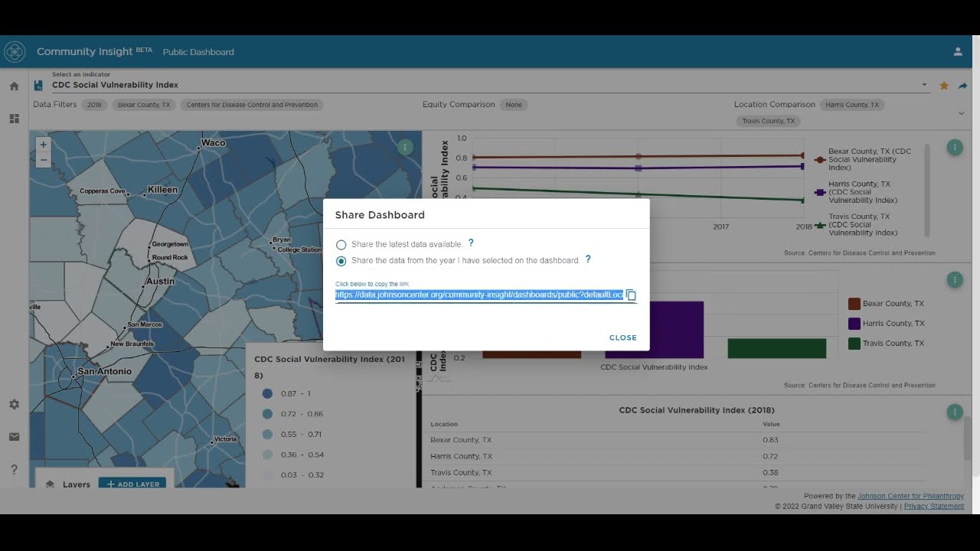980x551 pixels.
Task: Show help for selected year option
Action: tap(588, 259)
